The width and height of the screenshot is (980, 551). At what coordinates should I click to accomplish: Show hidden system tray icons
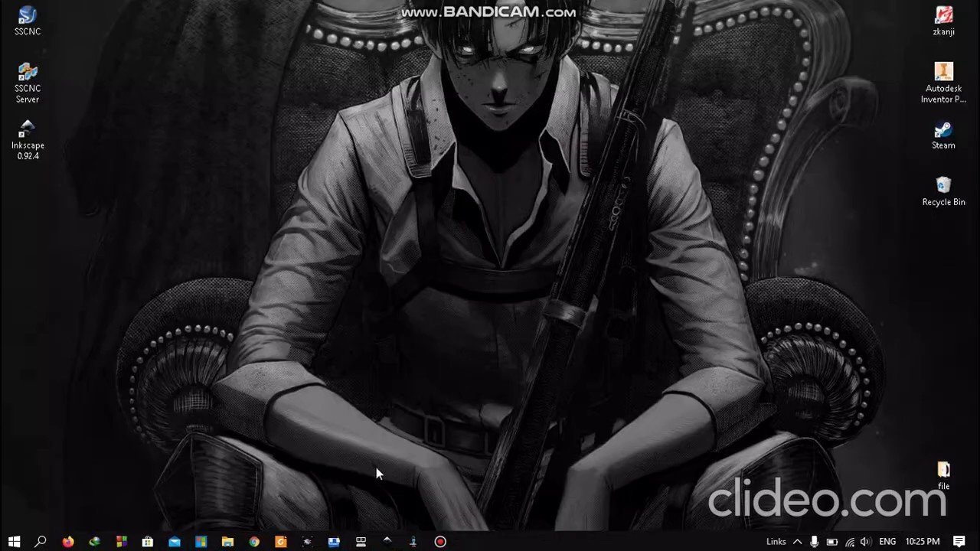(x=797, y=542)
